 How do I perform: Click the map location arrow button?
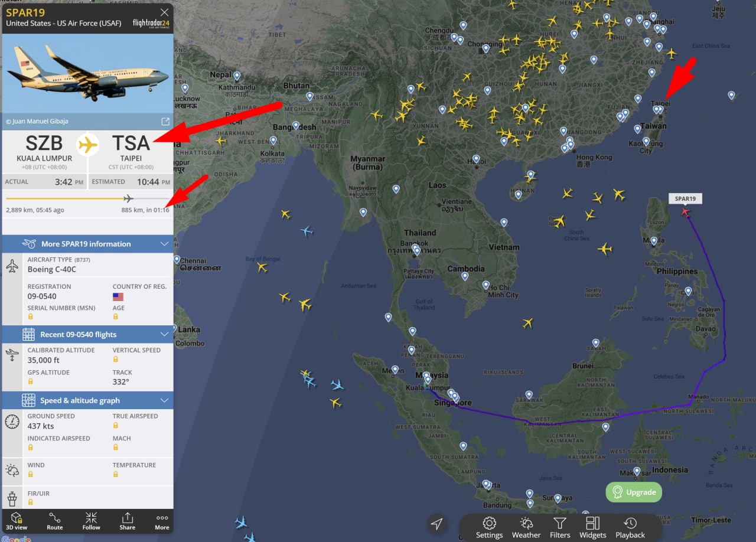point(437,524)
